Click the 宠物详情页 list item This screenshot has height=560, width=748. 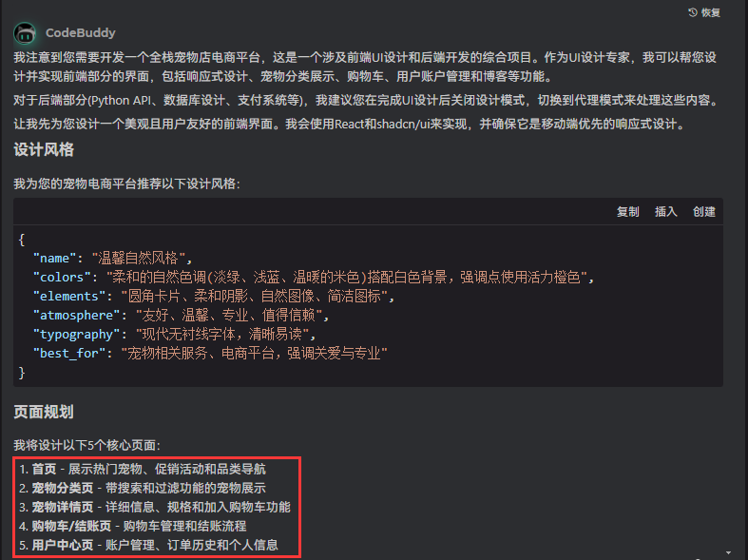click(x=155, y=507)
